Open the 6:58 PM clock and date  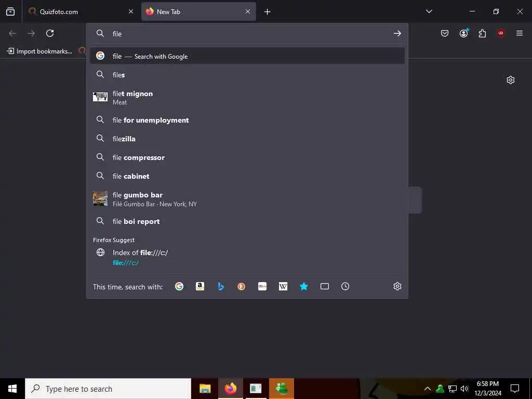(488, 389)
